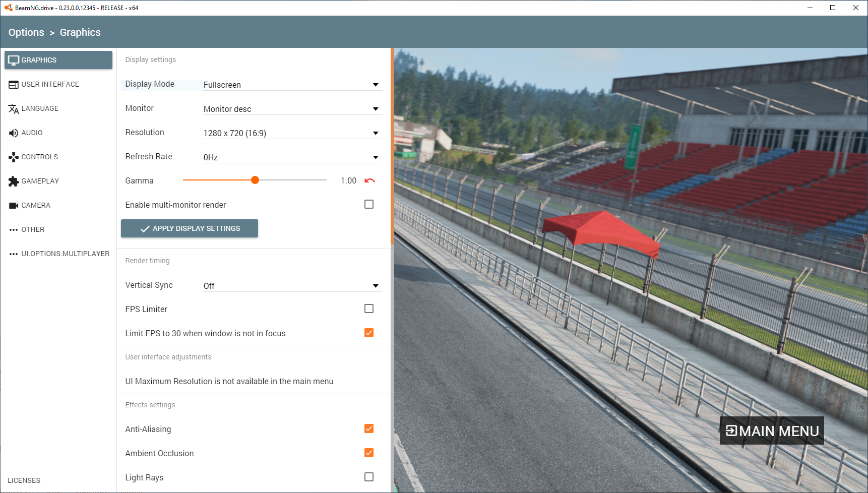Viewport: 868px width, 493px height.
Task: Switch to Camera options
Action: [x=58, y=205]
